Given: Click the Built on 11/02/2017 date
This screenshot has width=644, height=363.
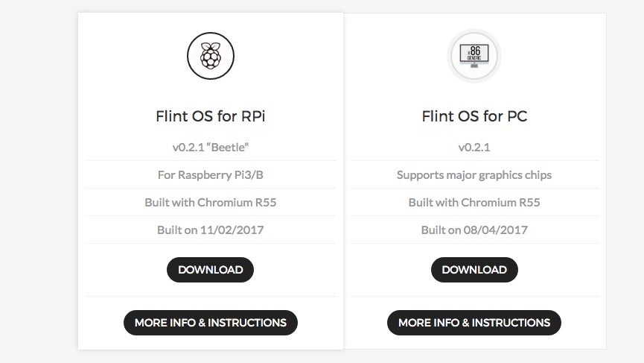Looking at the screenshot, I should coord(211,230).
